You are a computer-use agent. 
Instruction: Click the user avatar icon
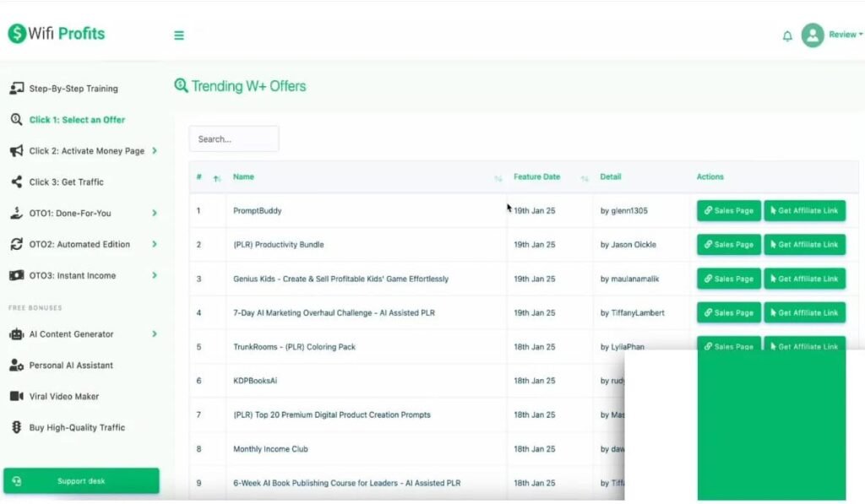(x=813, y=35)
